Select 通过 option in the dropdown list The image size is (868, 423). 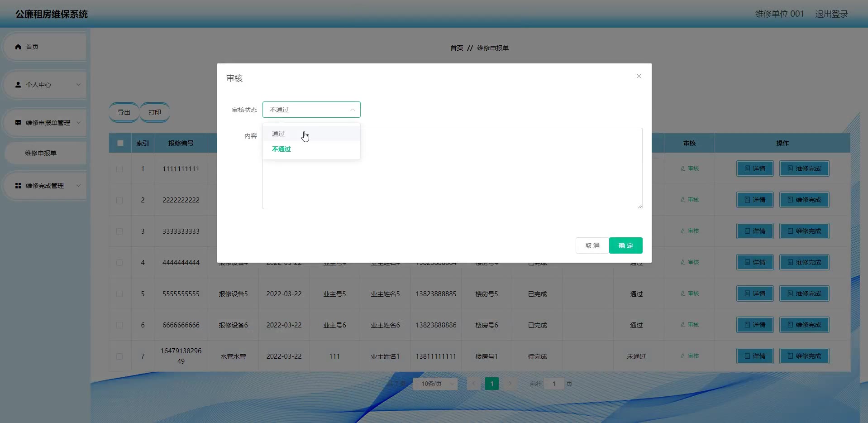278,134
